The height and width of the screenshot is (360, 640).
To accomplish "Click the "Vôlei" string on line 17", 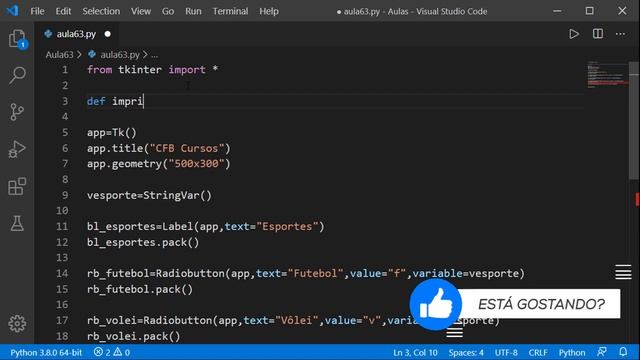I will click(297, 320).
